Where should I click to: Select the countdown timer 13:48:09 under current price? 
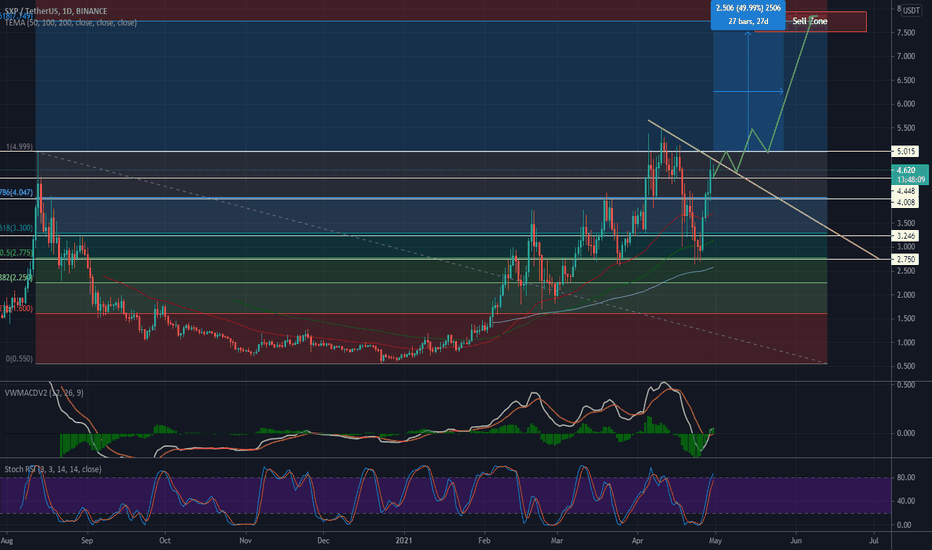(x=911, y=179)
